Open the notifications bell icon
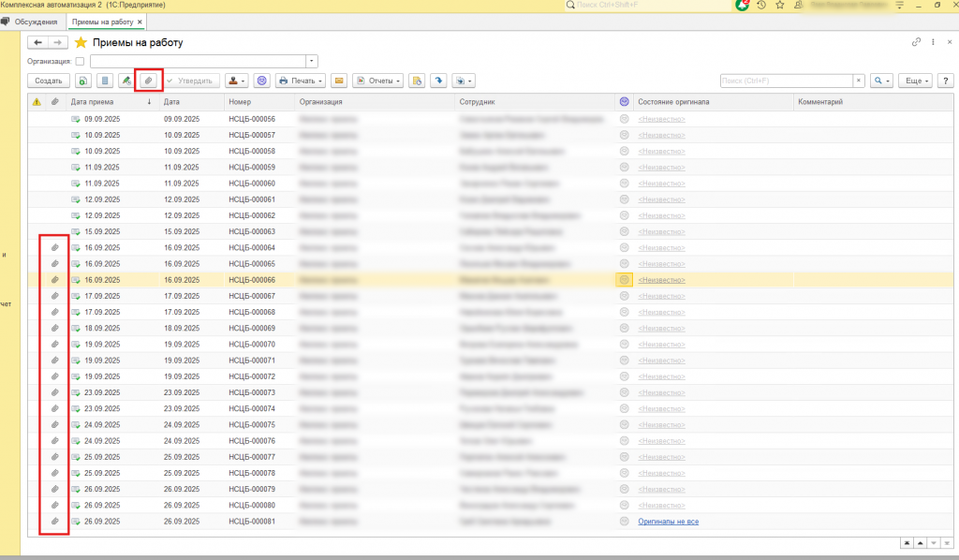 [742, 5]
